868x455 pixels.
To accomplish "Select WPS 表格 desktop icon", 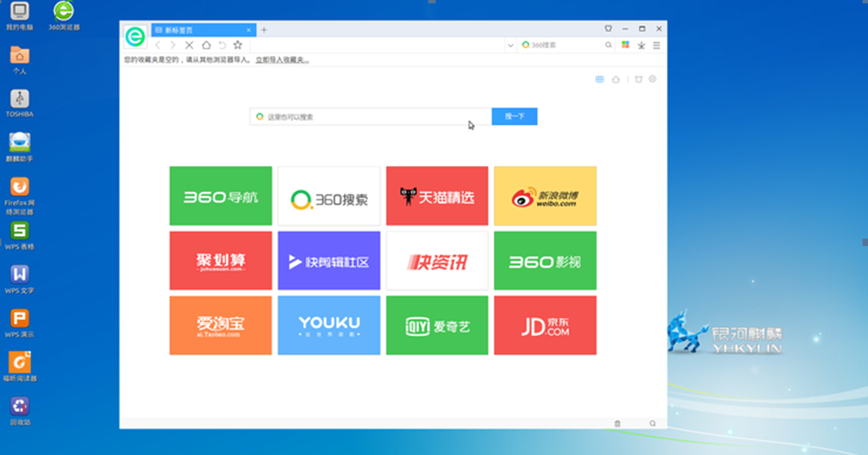I will [x=19, y=235].
